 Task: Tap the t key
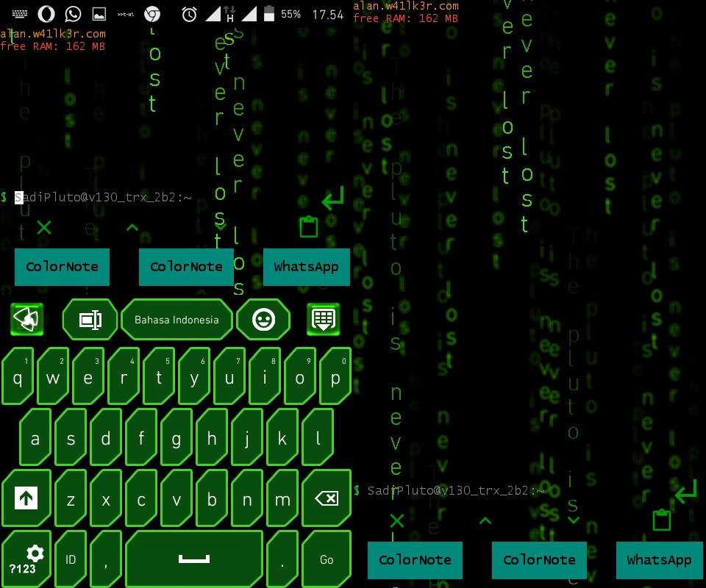159,376
